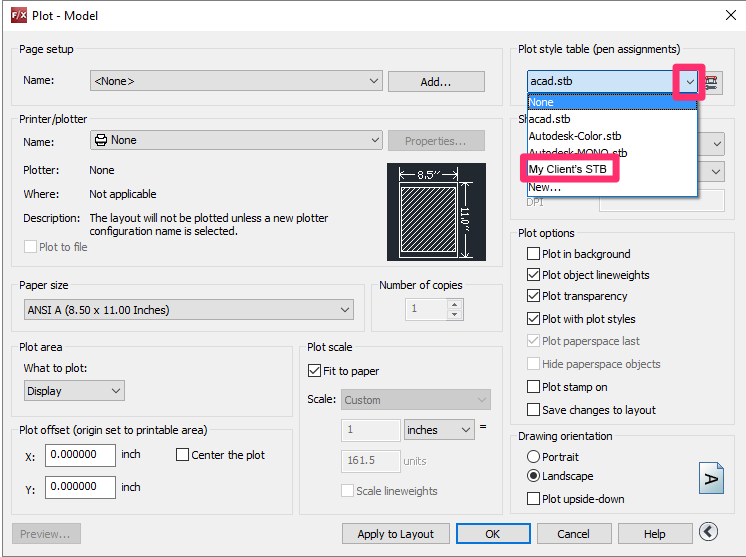Choose New... in plot style list

(612, 187)
